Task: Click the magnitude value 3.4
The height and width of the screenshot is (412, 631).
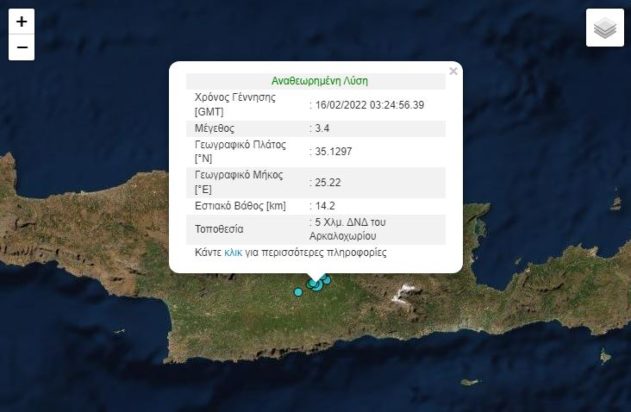Action: 321,128
